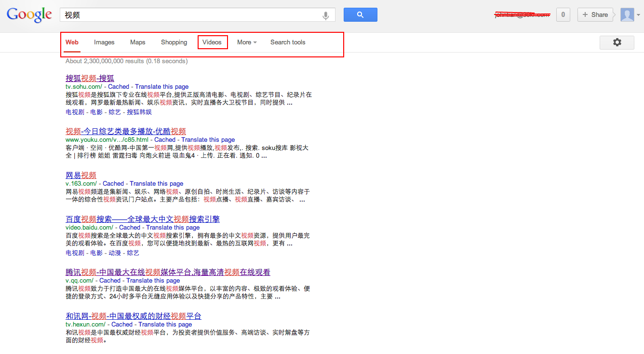Click Translate this page for video.baidu.com
644x354 pixels.
click(x=173, y=228)
